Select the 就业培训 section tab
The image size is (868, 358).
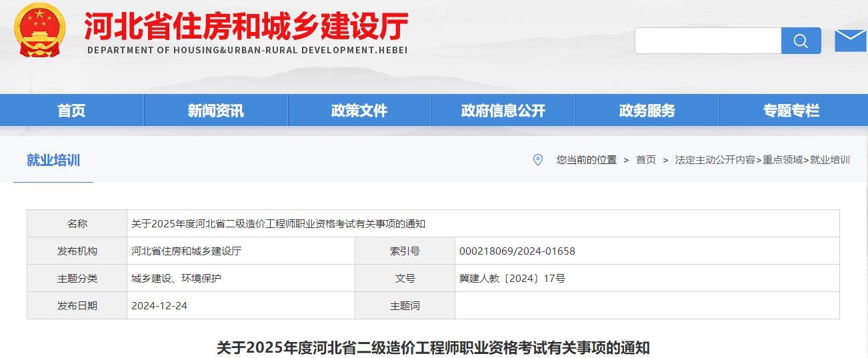53,161
